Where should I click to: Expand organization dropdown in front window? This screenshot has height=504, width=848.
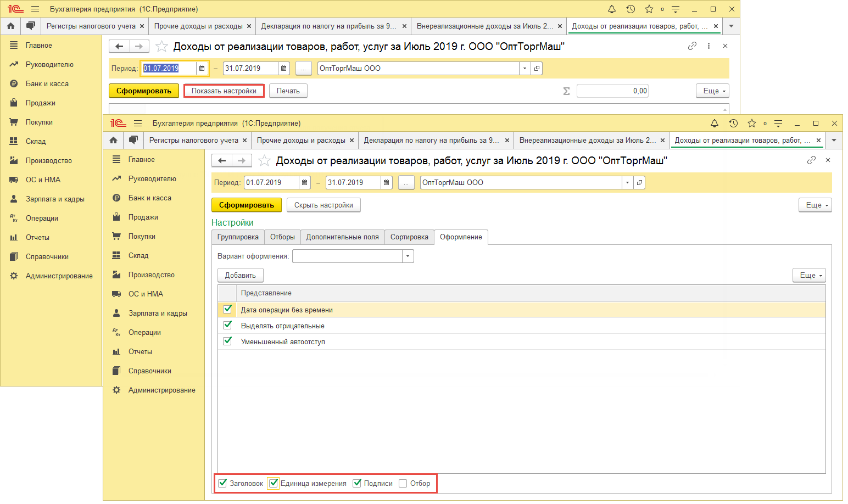[x=628, y=183]
